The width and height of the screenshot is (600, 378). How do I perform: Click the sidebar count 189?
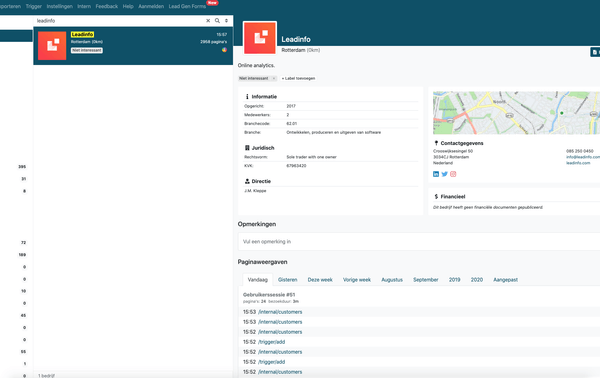22,255
